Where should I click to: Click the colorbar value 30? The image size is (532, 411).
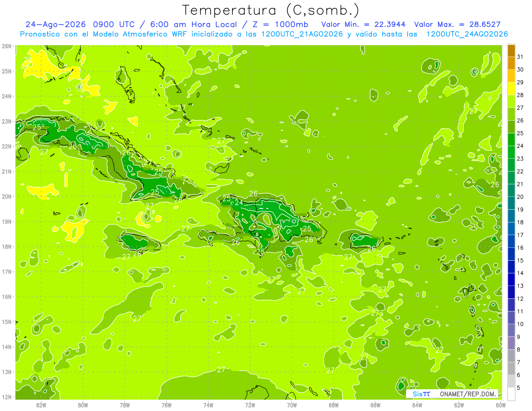(520, 70)
